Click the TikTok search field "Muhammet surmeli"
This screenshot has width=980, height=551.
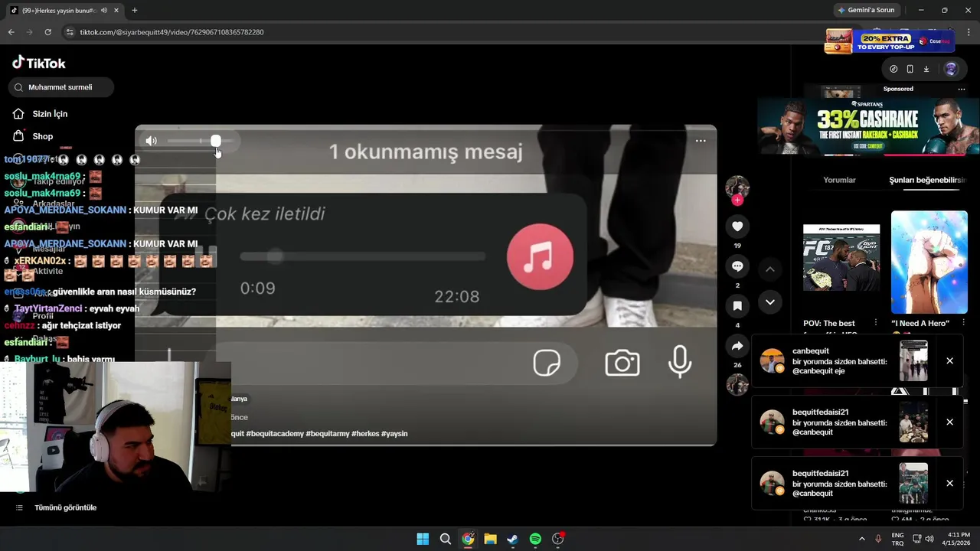(61, 87)
